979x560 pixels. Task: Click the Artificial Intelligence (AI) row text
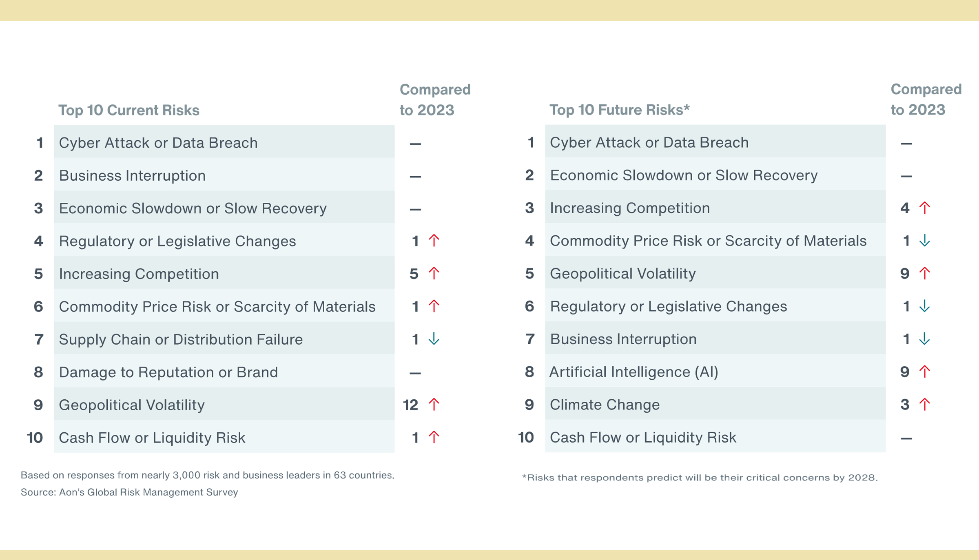(x=634, y=372)
